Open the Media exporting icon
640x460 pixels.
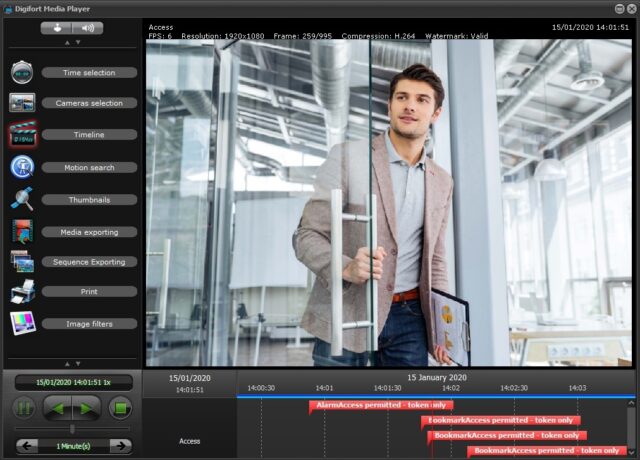(x=22, y=231)
